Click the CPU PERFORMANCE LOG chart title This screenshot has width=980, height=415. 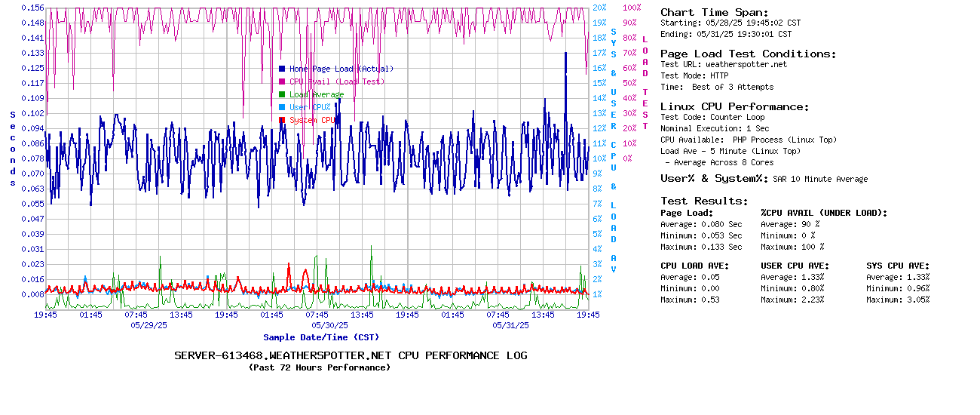coord(351,355)
